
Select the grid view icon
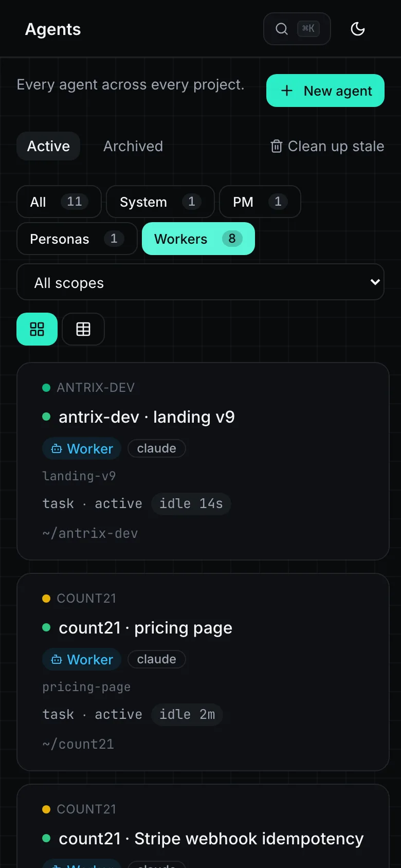pos(37,329)
